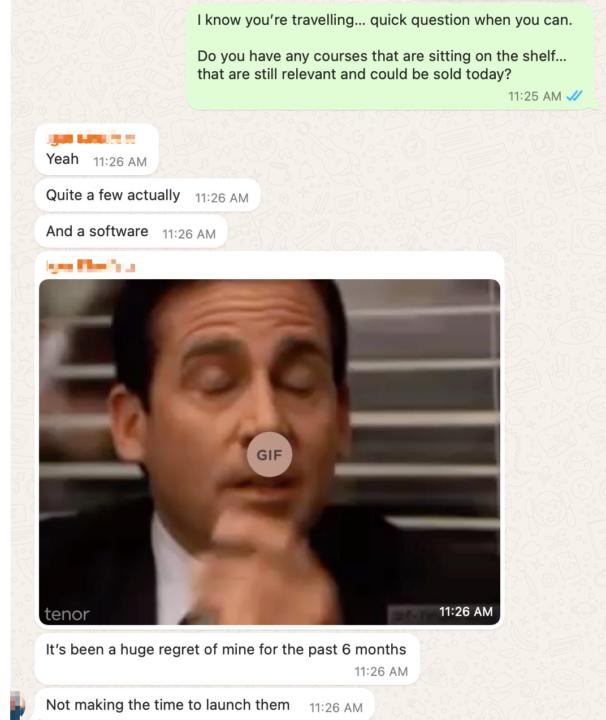Click the 11:25 AM timestamp on the sent message
Image resolution: width=606 pixels, height=720 pixels.
click(x=534, y=96)
